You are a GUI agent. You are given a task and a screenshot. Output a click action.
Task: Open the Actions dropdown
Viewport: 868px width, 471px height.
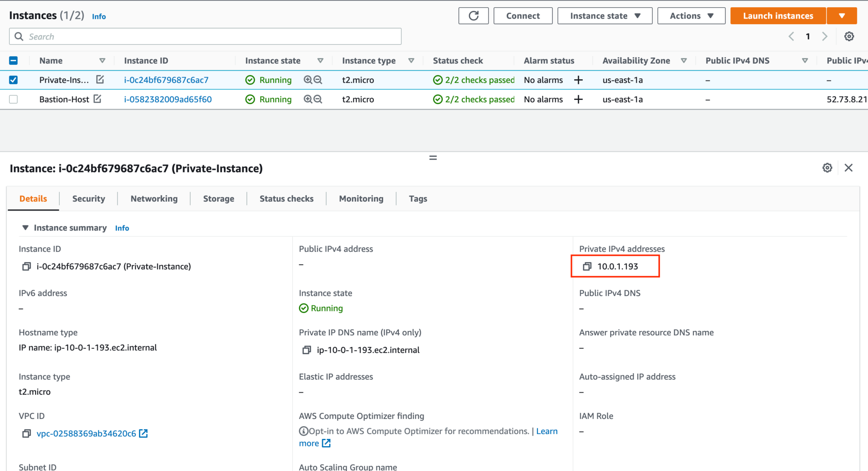point(691,16)
